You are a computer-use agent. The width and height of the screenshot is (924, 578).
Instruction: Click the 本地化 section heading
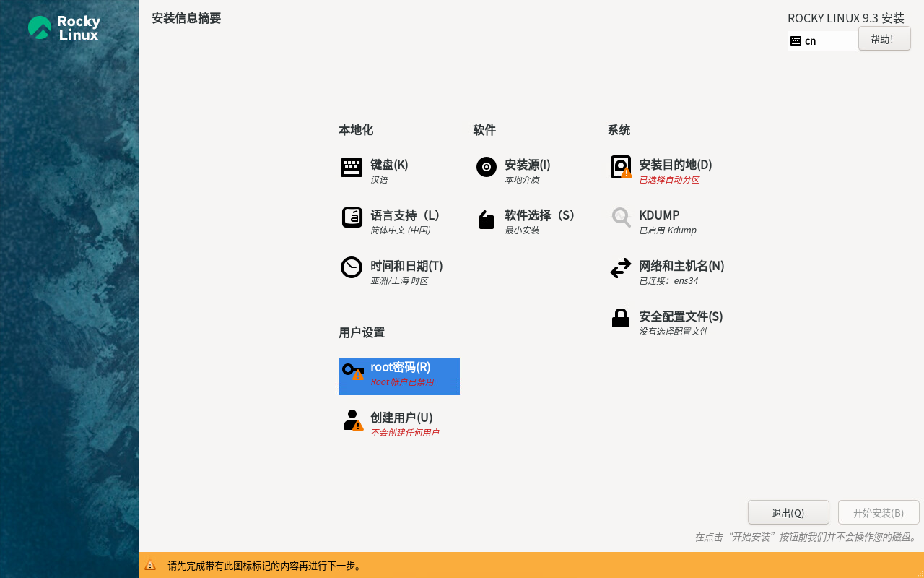coord(356,130)
